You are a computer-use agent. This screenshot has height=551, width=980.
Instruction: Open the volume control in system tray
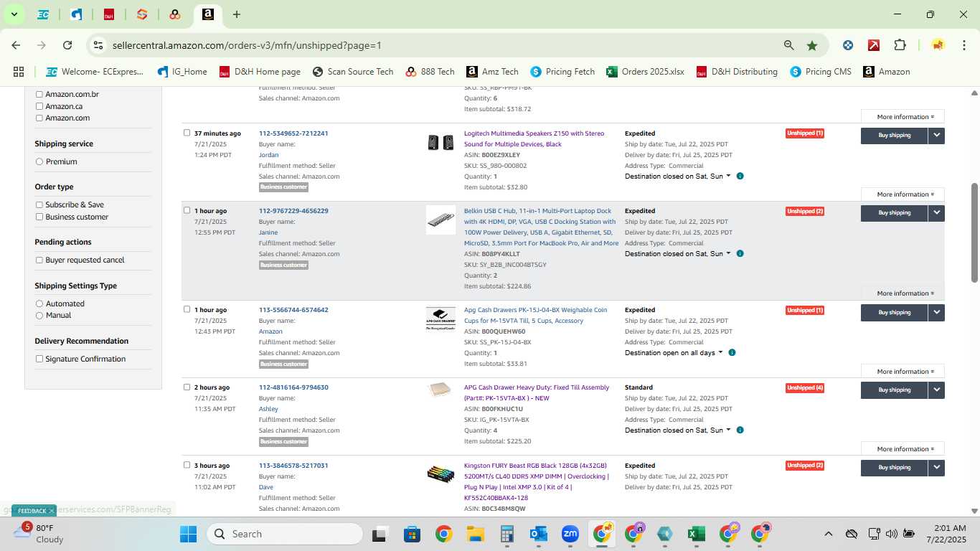tap(891, 534)
